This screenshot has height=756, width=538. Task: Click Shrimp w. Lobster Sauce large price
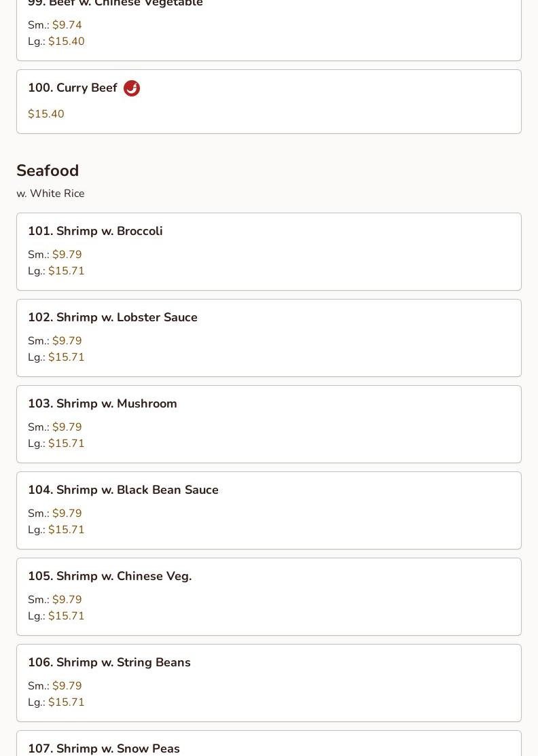(67, 357)
